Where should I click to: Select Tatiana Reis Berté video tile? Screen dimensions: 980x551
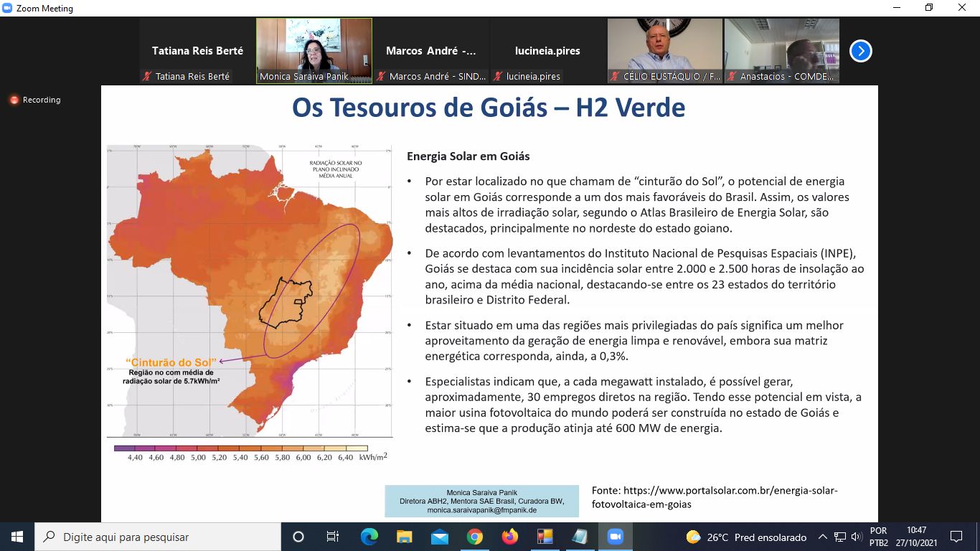(197, 51)
